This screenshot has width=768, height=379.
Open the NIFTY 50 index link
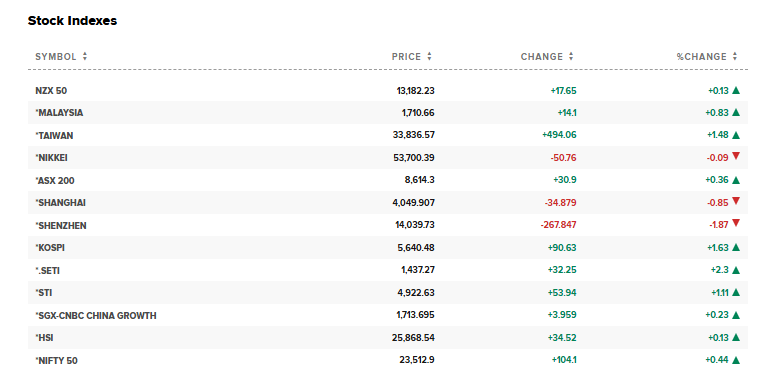click(x=56, y=361)
